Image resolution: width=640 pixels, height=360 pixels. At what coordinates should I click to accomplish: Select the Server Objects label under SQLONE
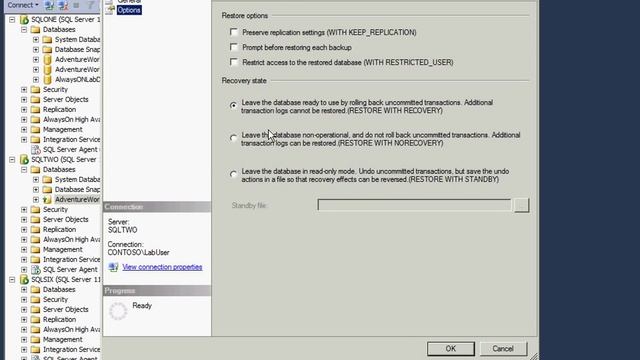(65, 100)
